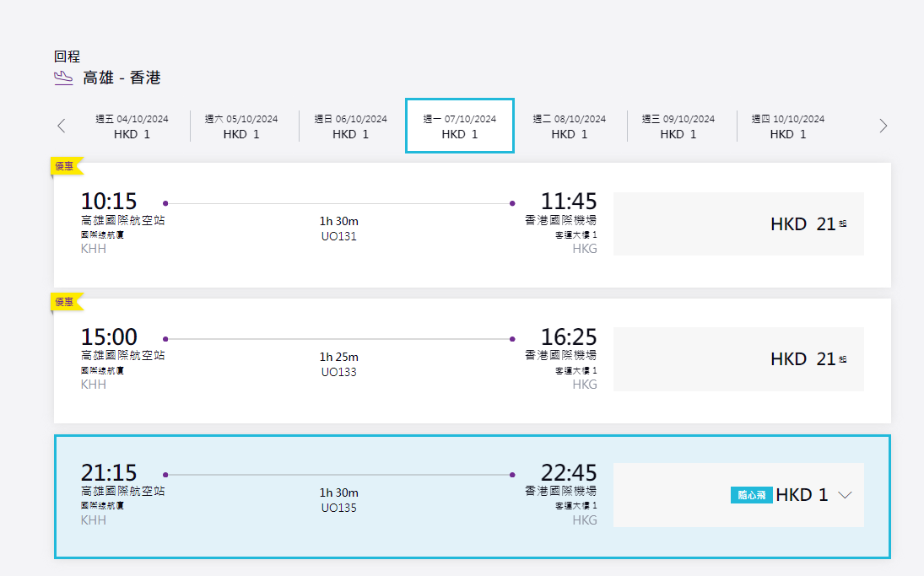Choose the HKD 21 fare for flight UO133

point(738,359)
